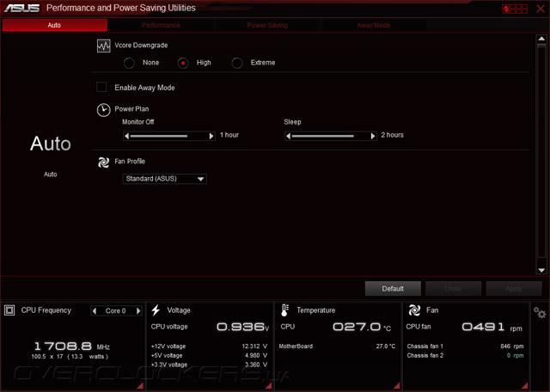Screen dimensions: 550x392
Task: Click the CPU voltage 0.936 value
Action: click(x=242, y=327)
